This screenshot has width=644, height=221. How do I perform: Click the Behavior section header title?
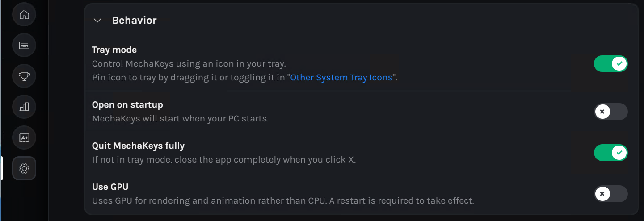[x=134, y=21]
